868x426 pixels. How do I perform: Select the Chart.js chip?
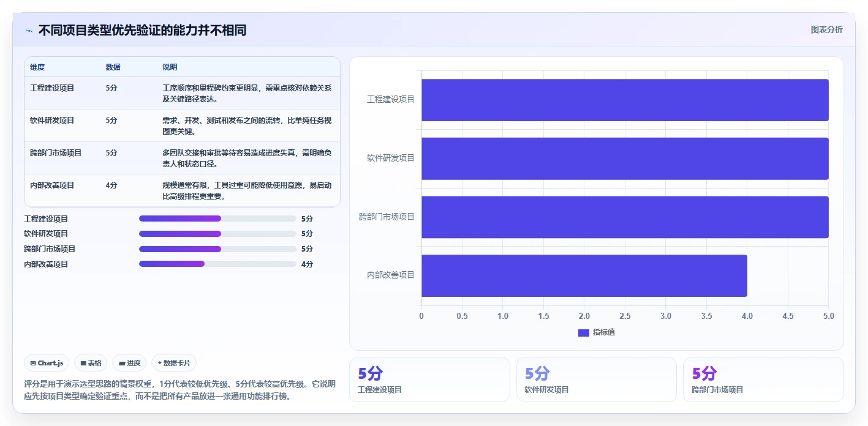pos(47,363)
